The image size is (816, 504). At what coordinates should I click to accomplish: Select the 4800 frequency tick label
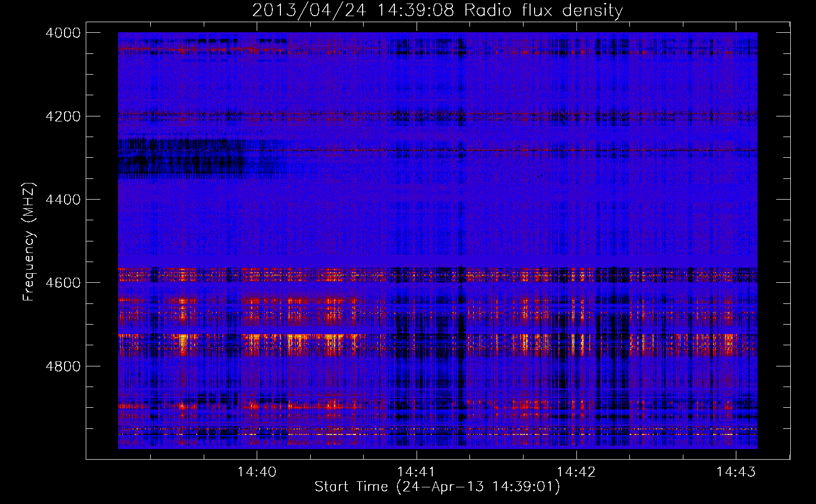(63, 366)
